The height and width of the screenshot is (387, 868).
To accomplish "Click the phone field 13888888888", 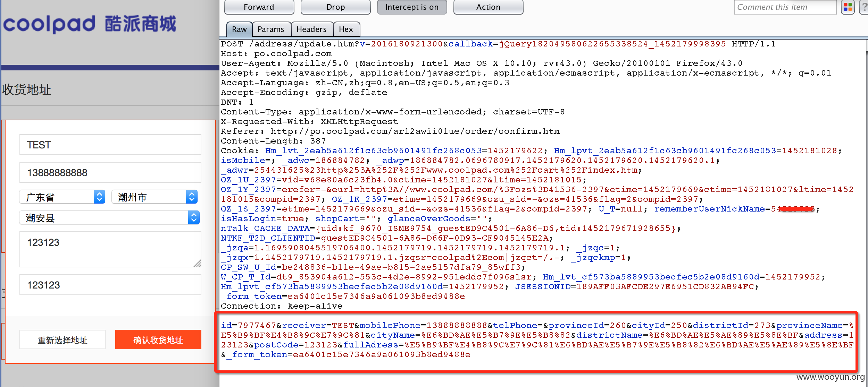I will point(110,172).
